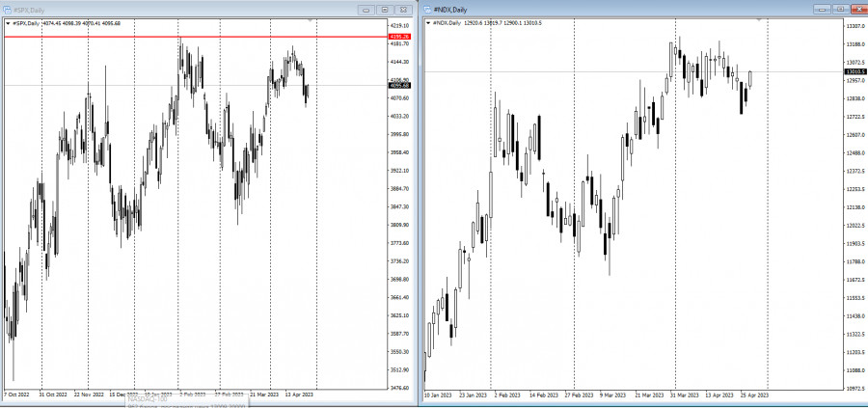868x408 pixels.
Task: Close the #NDX,Daily chart window
Action: [858, 9]
